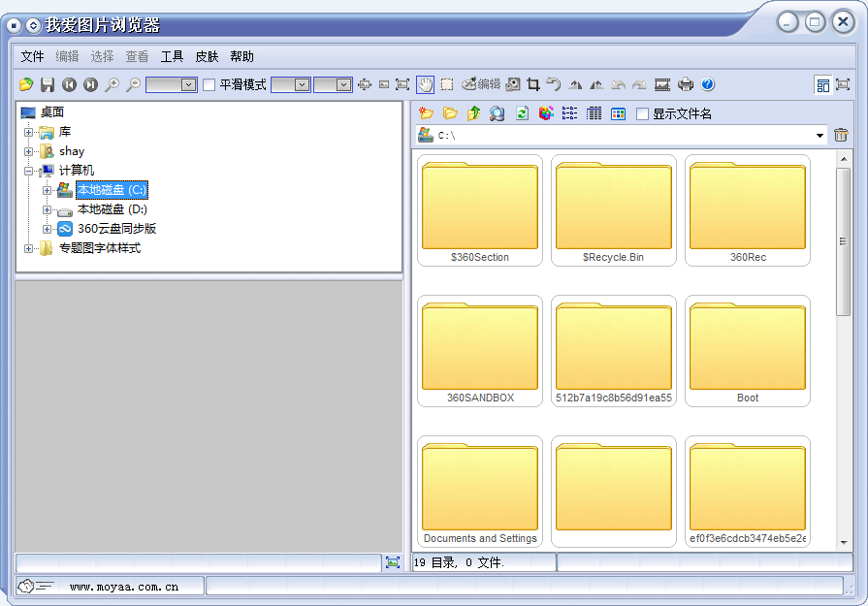
Task: Click the zoom in magnifier icon
Action: 113,85
